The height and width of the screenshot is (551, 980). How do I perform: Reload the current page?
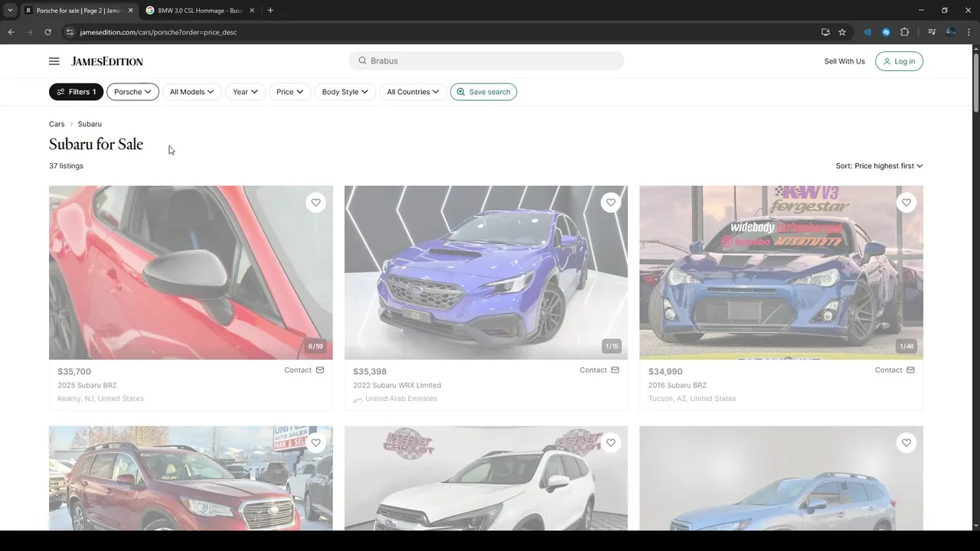coord(47,32)
